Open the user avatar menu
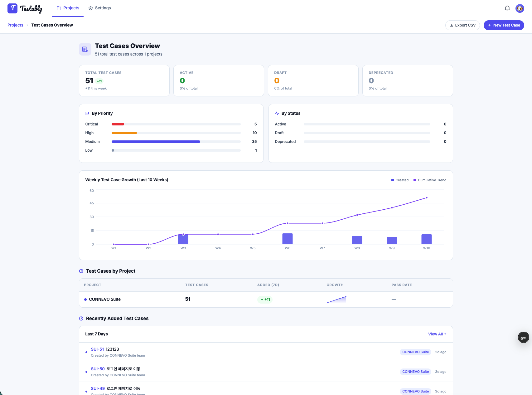Screen dimensions: 532x395 click(x=520, y=8)
